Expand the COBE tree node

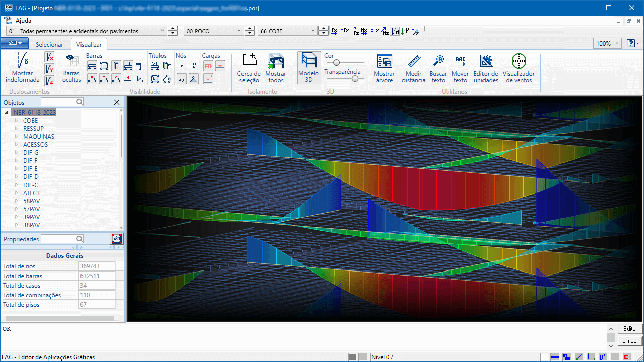coord(16,121)
